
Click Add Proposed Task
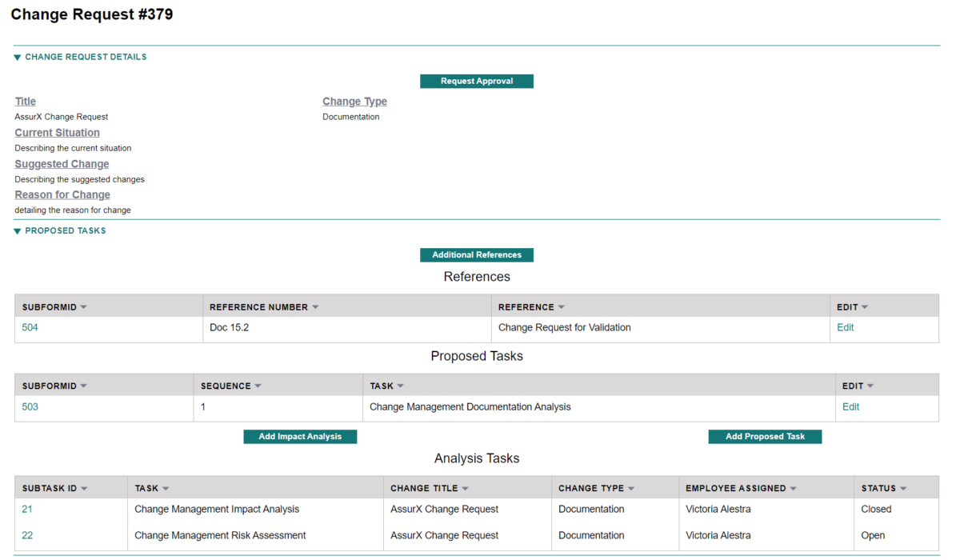(x=765, y=436)
